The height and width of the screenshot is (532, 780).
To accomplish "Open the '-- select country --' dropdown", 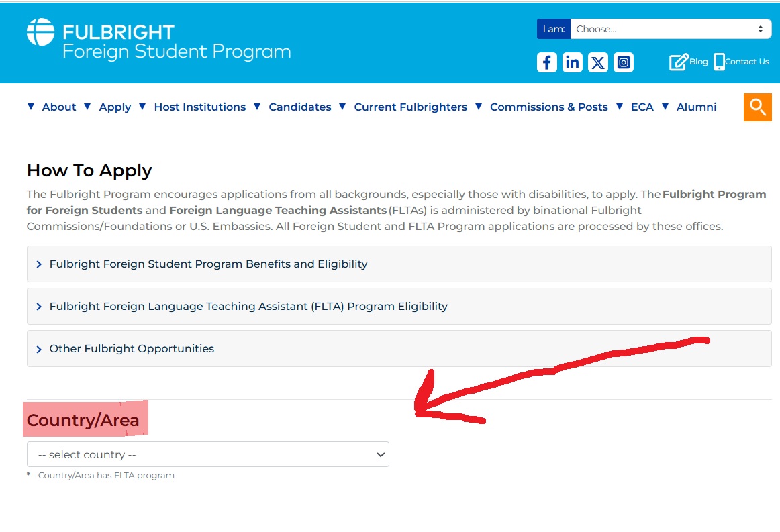I will coord(207,454).
